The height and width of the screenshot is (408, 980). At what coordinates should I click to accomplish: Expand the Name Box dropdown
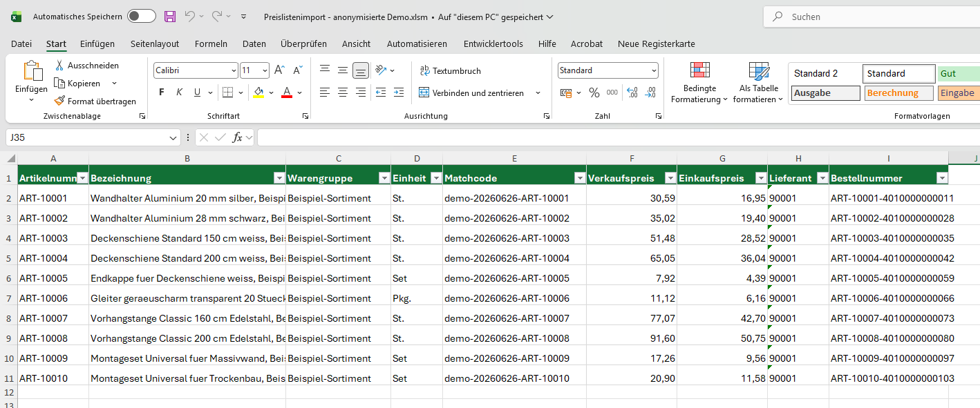click(x=173, y=137)
